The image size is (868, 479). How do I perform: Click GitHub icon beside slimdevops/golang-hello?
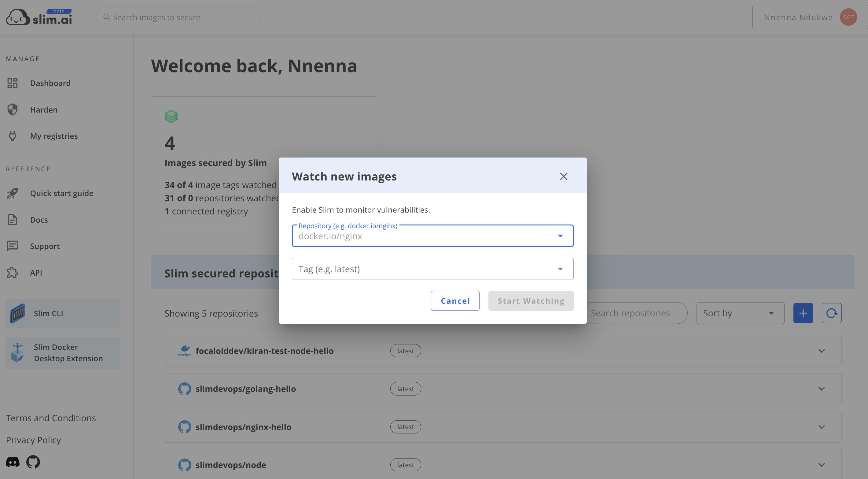184,388
